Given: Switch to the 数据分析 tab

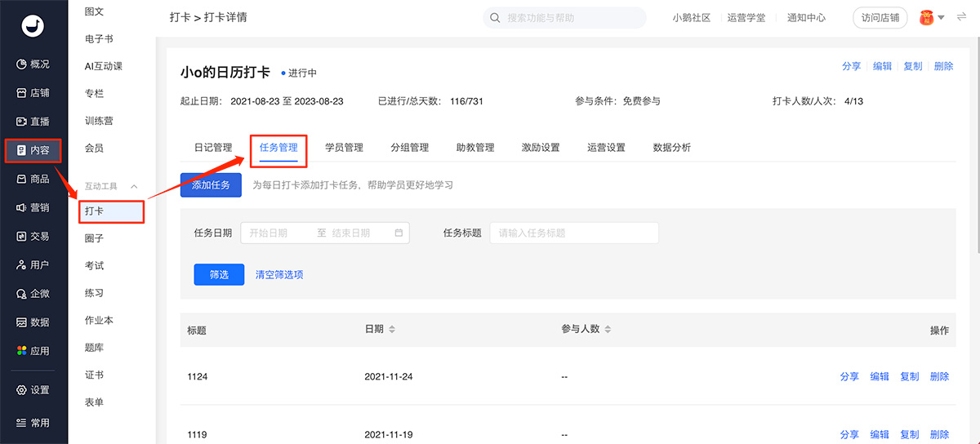Looking at the screenshot, I should tap(671, 148).
